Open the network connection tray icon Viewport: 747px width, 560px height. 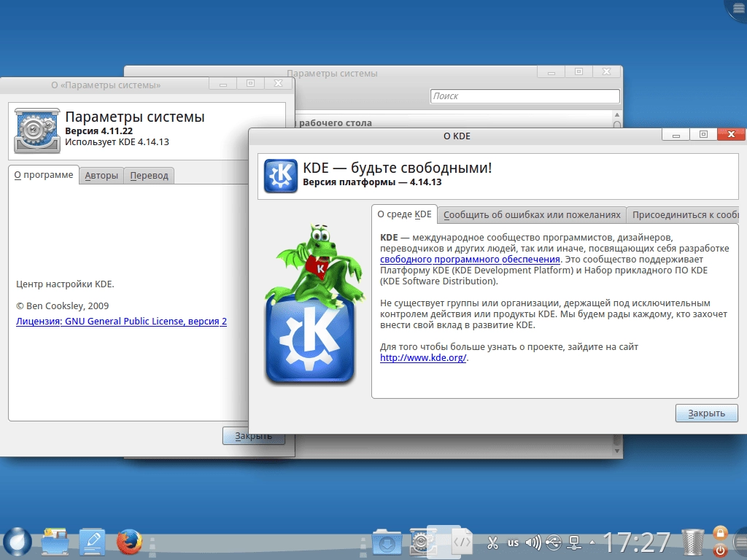pyautogui.click(x=575, y=542)
